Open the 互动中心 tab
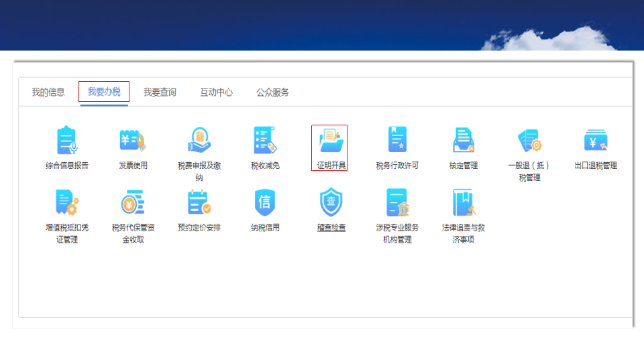This screenshot has height=362, width=644. [216, 93]
